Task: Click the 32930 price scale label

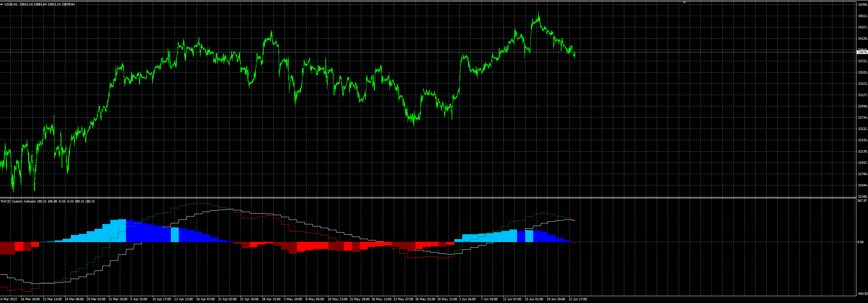Action: pos(863,106)
